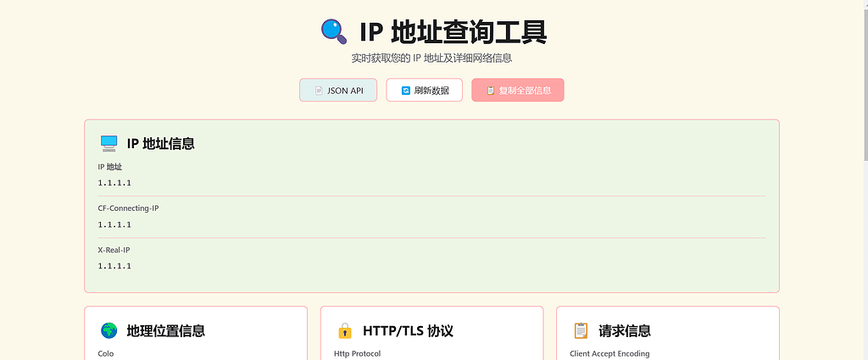Click the document icon in JSON API button
This screenshot has width=868, height=360.
(x=319, y=91)
